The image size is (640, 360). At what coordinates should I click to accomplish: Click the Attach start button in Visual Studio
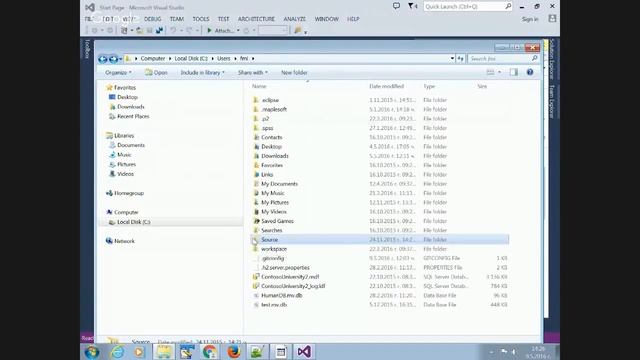click(x=220, y=31)
